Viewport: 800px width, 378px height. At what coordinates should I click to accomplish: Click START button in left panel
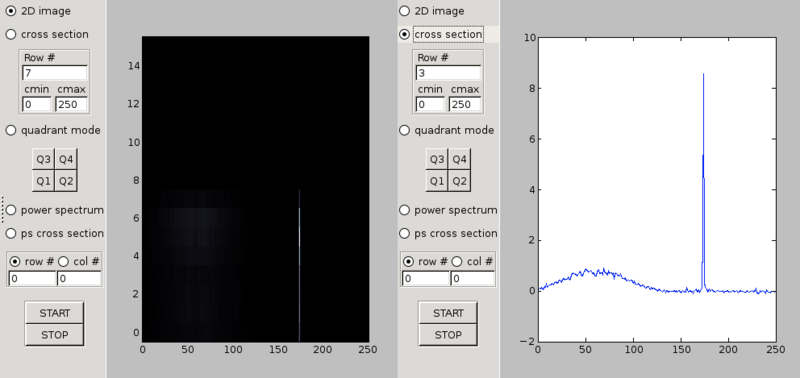[x=55, y=313]
